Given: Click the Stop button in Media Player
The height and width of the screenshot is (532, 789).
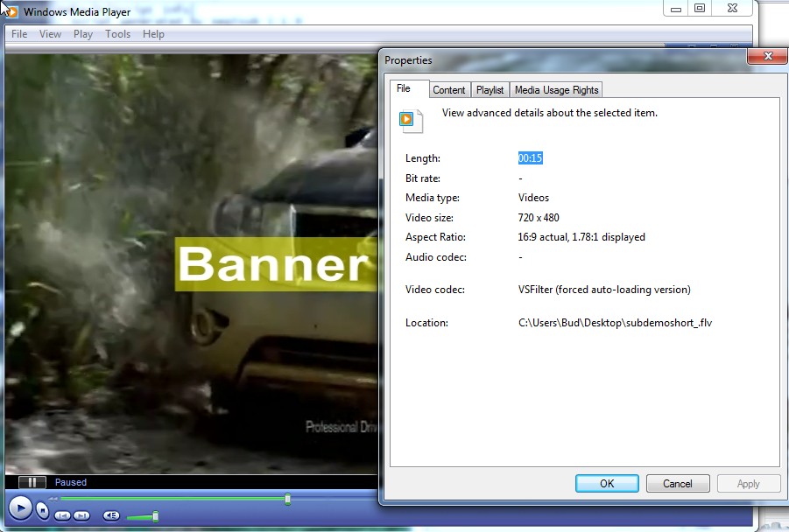Looking at the screenshot, I should 43,511.
